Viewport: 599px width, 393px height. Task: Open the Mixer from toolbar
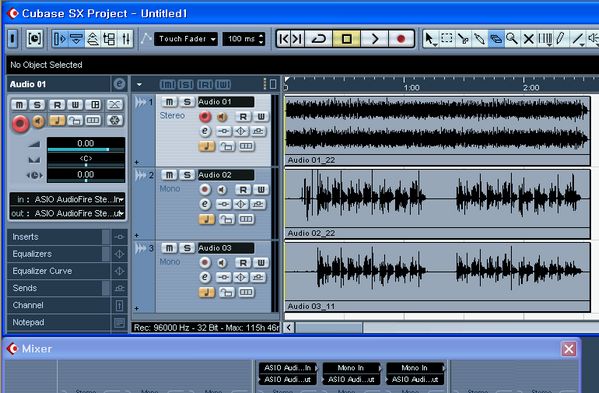pos(125,39)
